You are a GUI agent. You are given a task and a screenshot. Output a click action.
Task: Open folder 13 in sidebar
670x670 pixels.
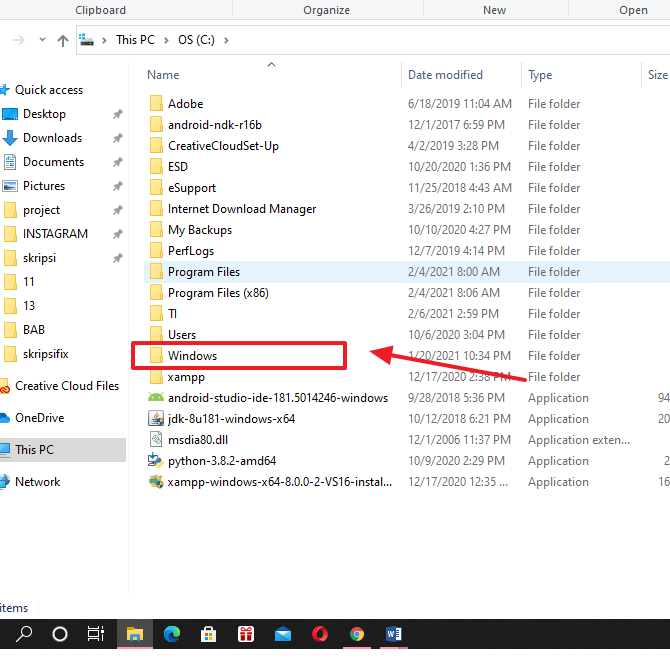point(29,306)
